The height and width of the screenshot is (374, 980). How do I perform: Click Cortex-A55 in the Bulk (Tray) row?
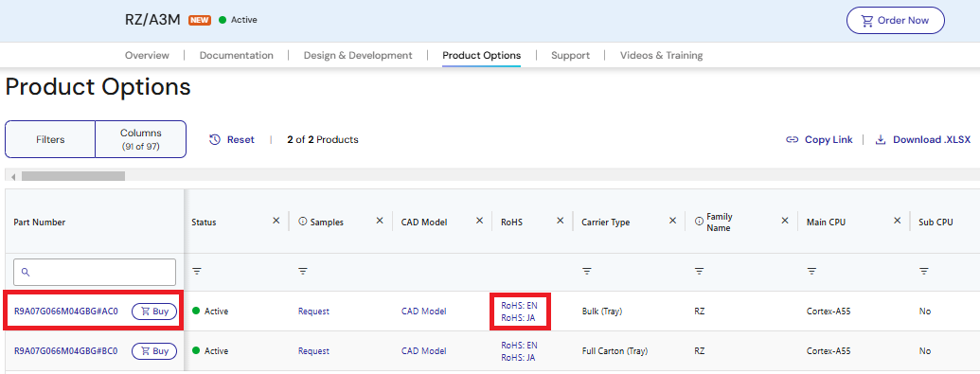(x=828, y=311)
